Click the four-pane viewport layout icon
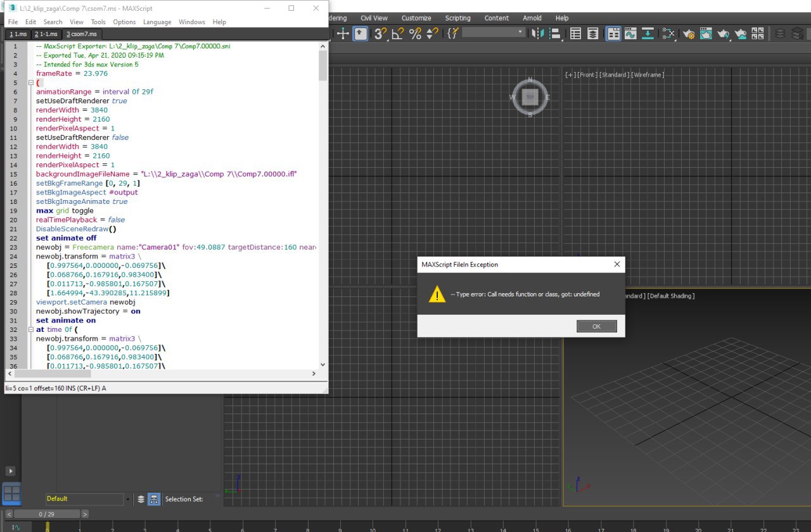This screenshot has height=532, width=811. [12, 494]
